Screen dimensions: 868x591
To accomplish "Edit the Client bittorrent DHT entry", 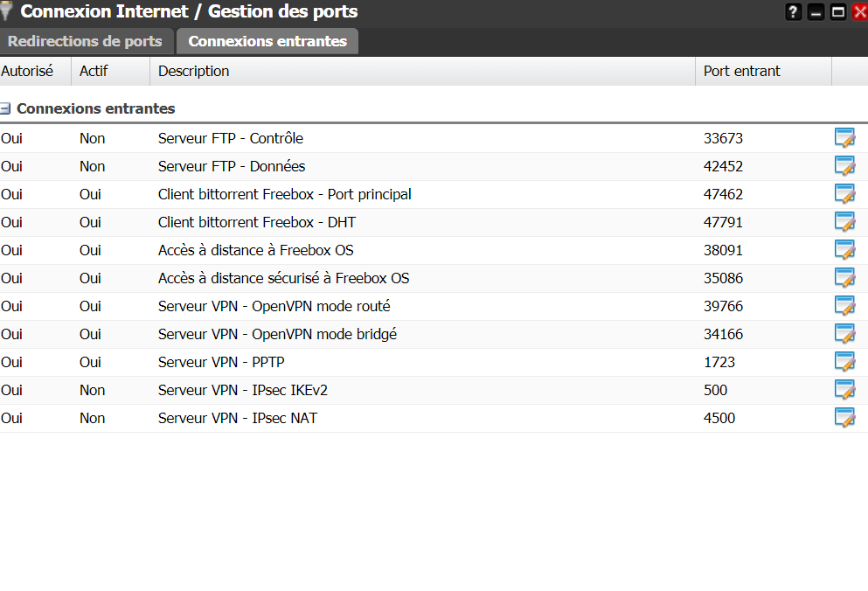I will (x=844, y=222).
